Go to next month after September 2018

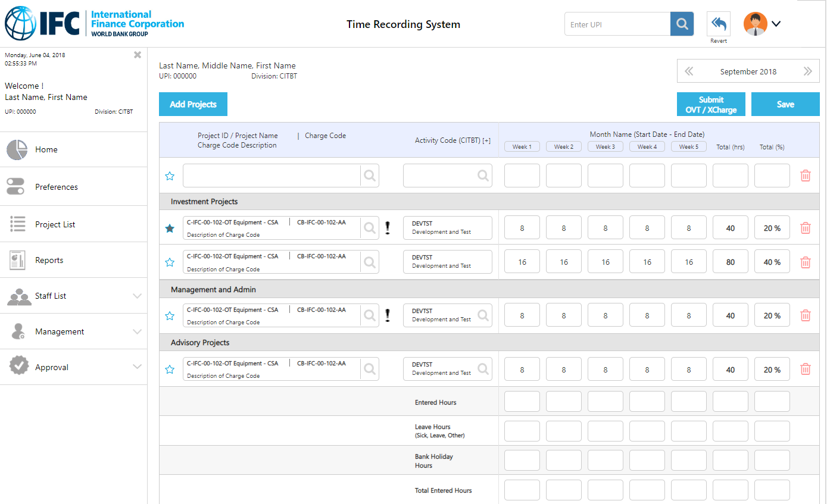pos(807,71)
